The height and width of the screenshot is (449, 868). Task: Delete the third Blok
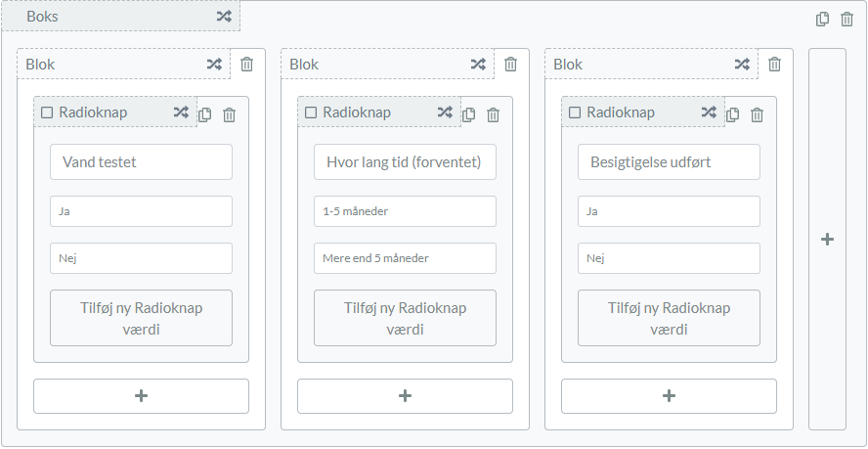tap(774, 65)
